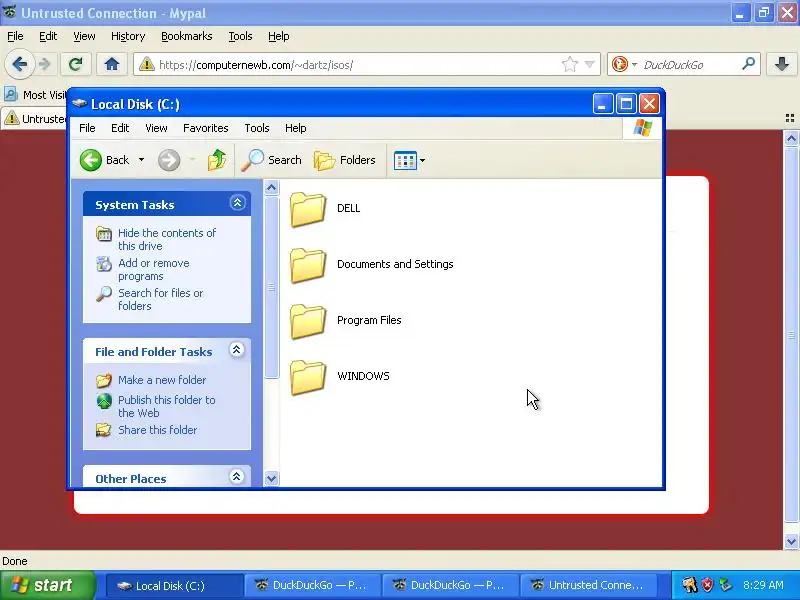The height and width of the screenshot is (600, 800).
Task: Open the URL history dropdown arrow
Action: (x=589, y=64)
